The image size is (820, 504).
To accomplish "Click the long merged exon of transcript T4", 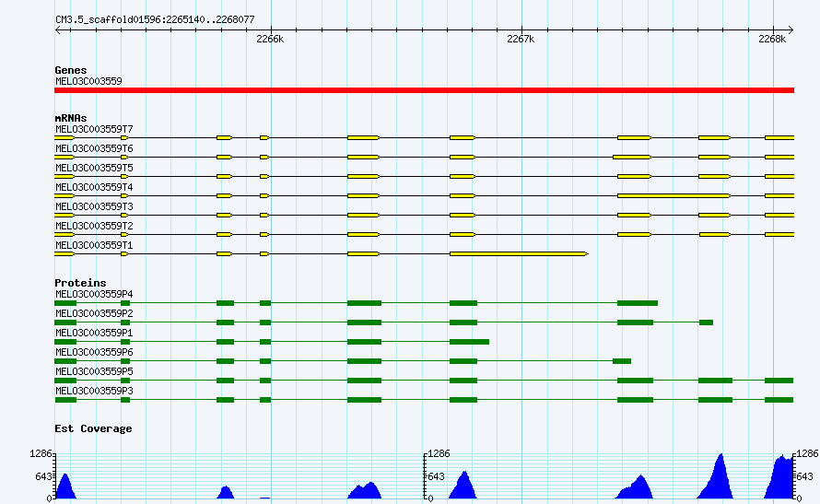I will click(674, 196).
